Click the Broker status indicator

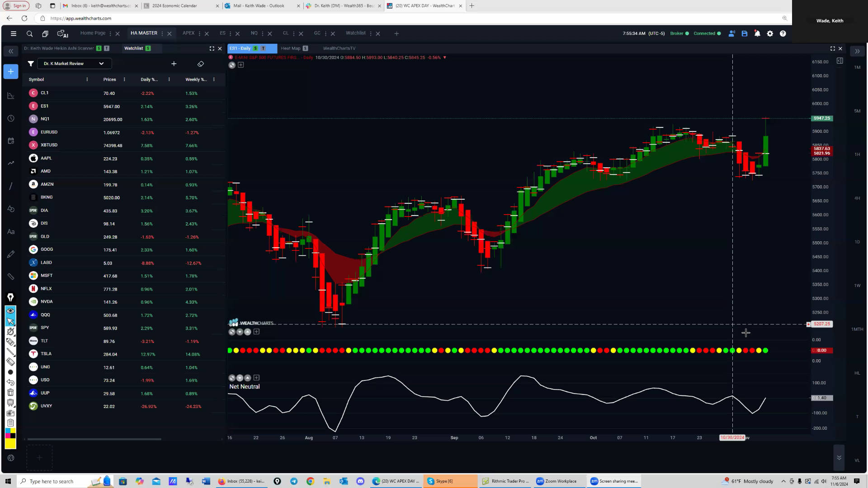tap(679, 33)
